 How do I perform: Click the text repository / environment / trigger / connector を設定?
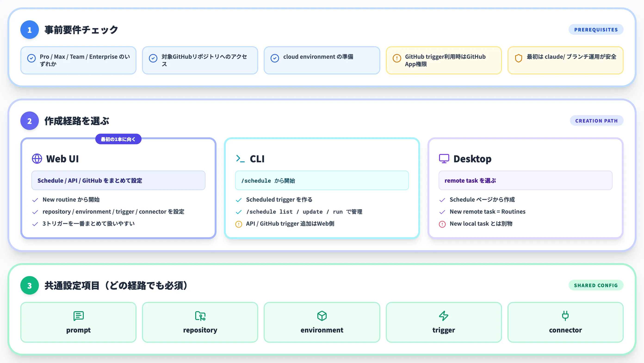tap(113, 212)
